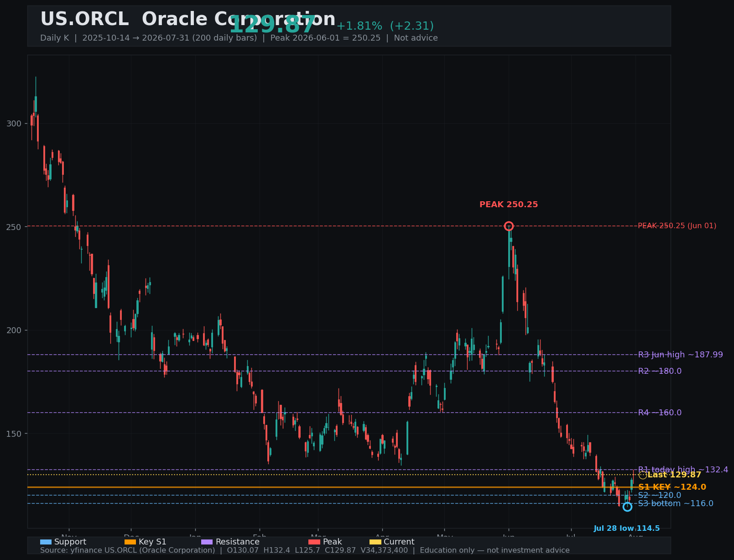
Task: Click the 'Last 129.87' price label
Action: pos(674,475)
